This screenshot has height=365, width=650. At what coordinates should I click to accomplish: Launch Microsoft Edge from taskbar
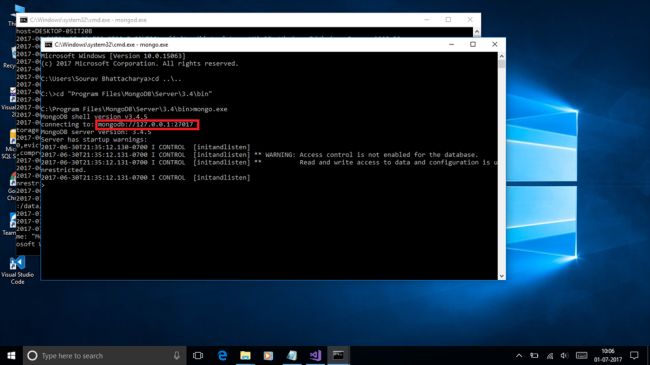[x=223, y=355]
